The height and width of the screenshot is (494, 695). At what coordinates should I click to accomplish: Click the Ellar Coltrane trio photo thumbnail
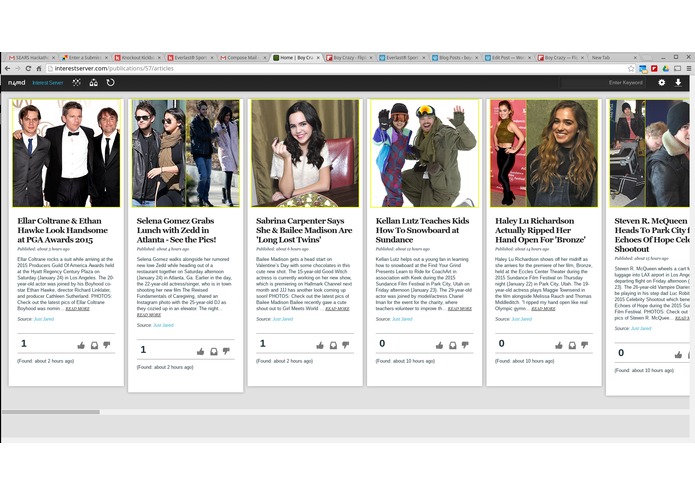66,153
